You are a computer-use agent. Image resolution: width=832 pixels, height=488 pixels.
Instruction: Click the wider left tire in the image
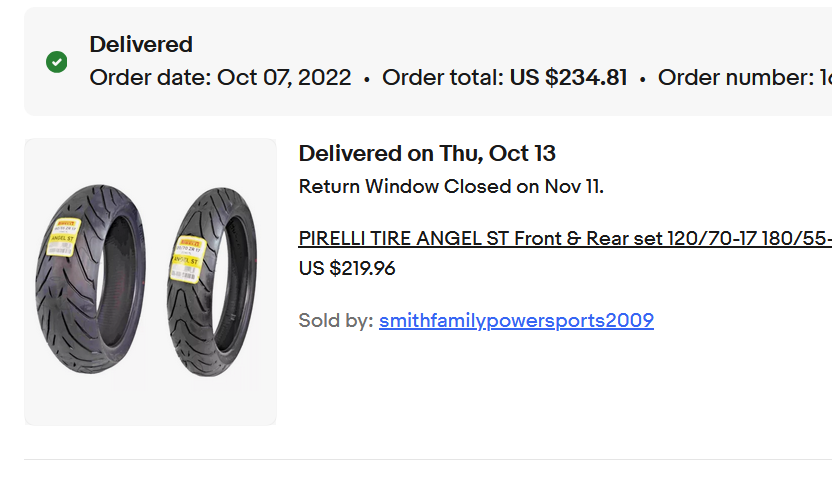tap(91, 278)
